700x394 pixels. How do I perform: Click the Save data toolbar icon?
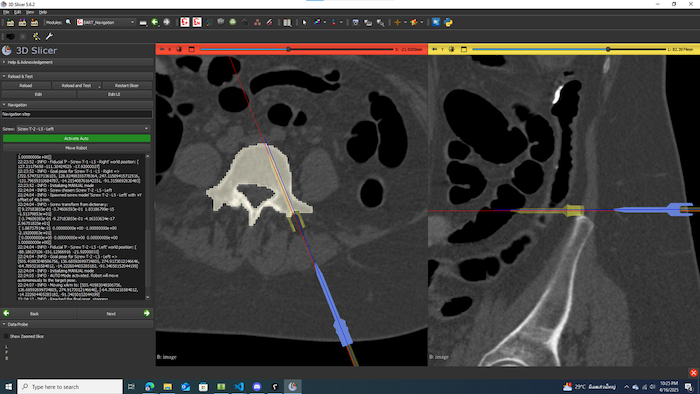[34, 22]
